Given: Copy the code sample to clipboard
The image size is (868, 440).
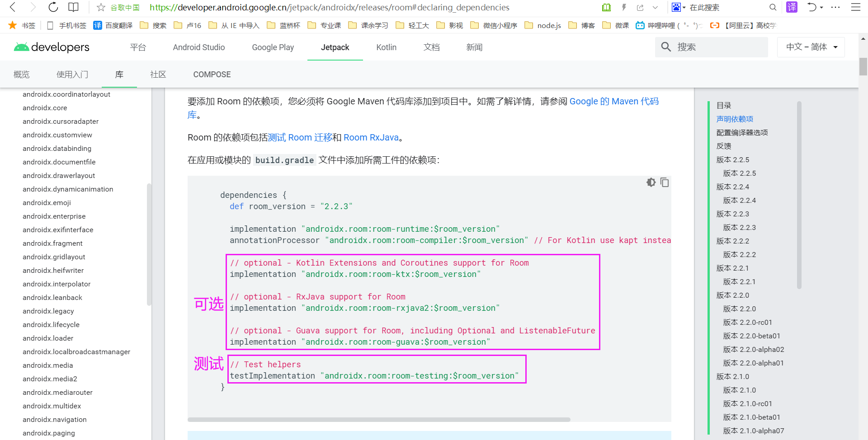Looking at the screenshot, I should point(665,182).
